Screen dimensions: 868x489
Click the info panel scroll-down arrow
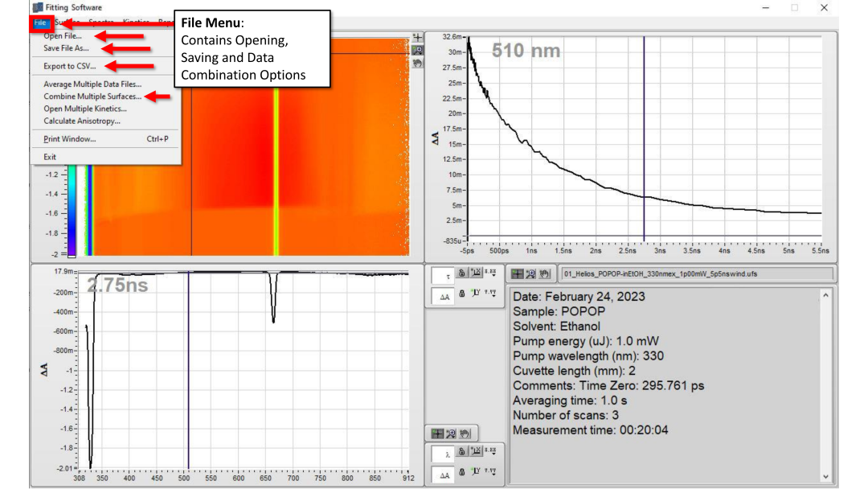pos(825,476)
